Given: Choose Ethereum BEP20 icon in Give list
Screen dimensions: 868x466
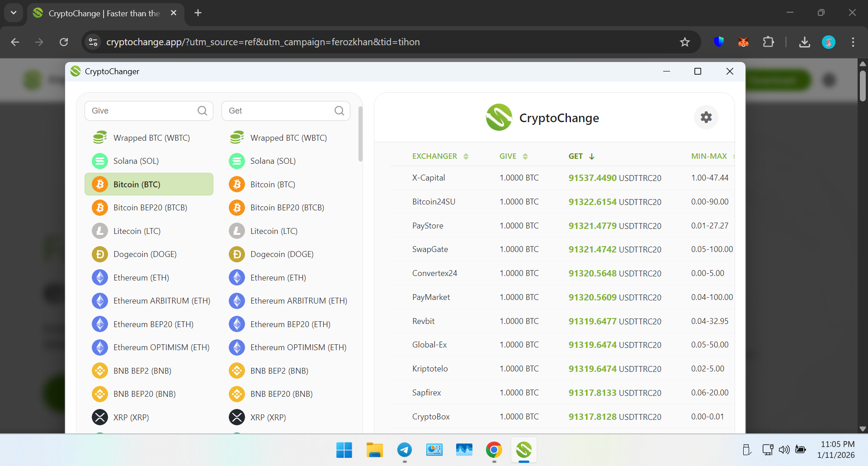Looking at the screenshot, I should pos(100,324).
